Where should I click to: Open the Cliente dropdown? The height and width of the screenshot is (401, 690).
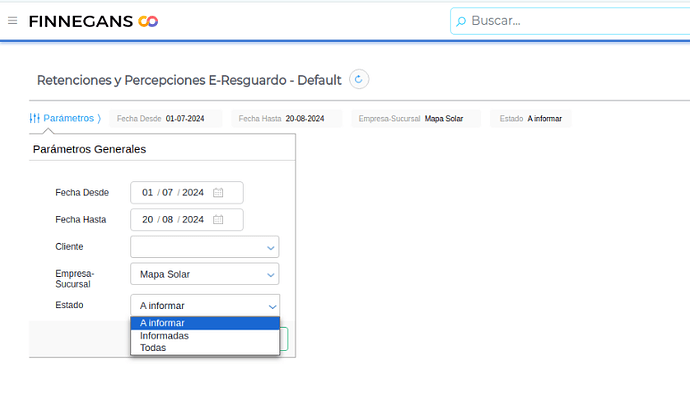coord(205,247)
